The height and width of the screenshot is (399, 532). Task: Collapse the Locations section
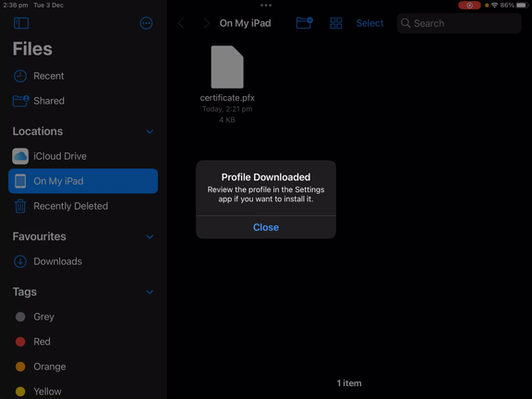tap(150, 132)
